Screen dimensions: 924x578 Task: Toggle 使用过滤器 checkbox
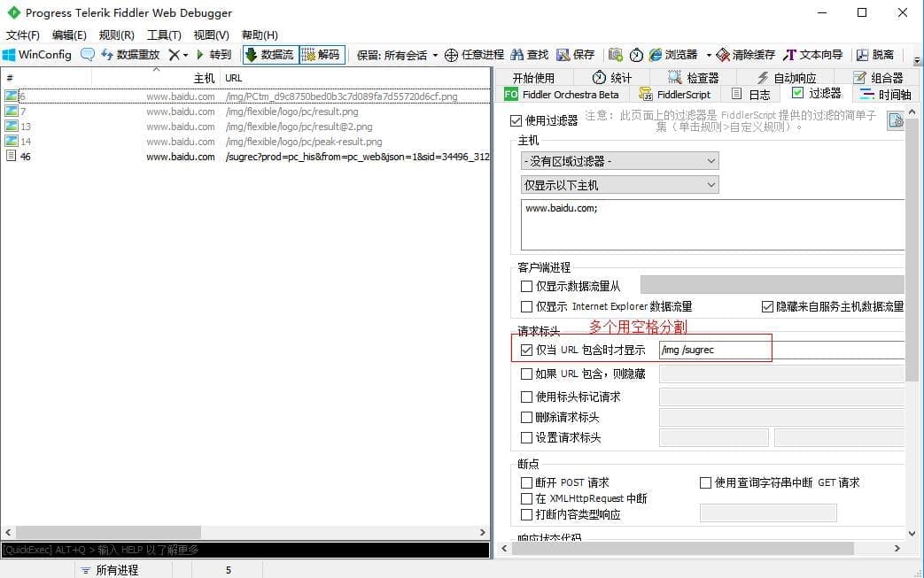(x=516, y=120)
